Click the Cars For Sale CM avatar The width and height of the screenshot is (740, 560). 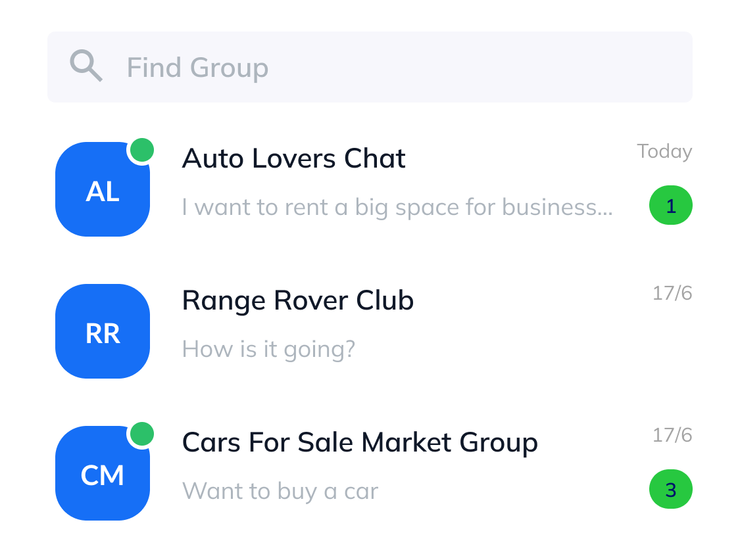103,473
